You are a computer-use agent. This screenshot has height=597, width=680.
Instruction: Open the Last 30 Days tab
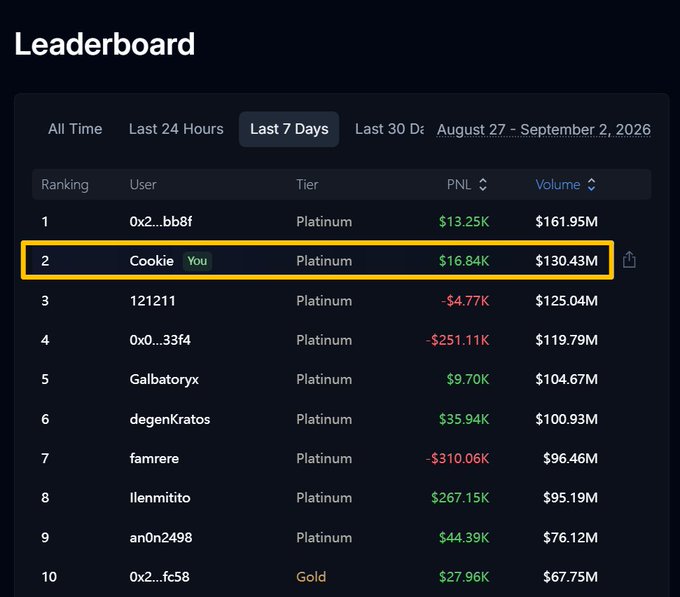pyautogui.click(x=389, y=129)
